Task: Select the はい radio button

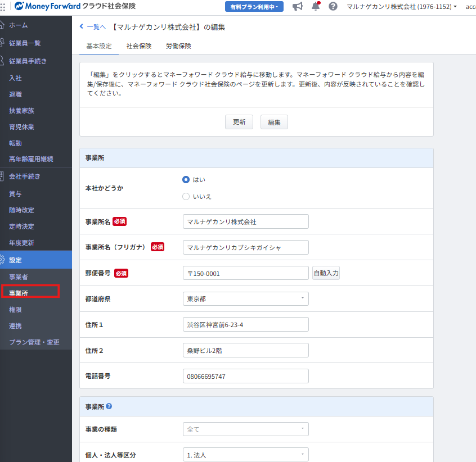Action: coord(186,179)
